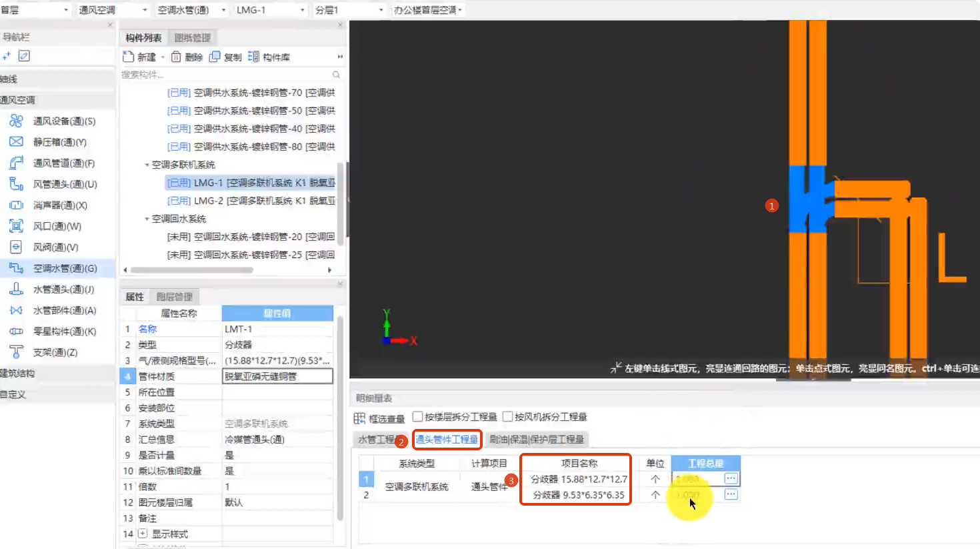
Task: Expand the 轴线 navigation section
Action: [57, 79]
